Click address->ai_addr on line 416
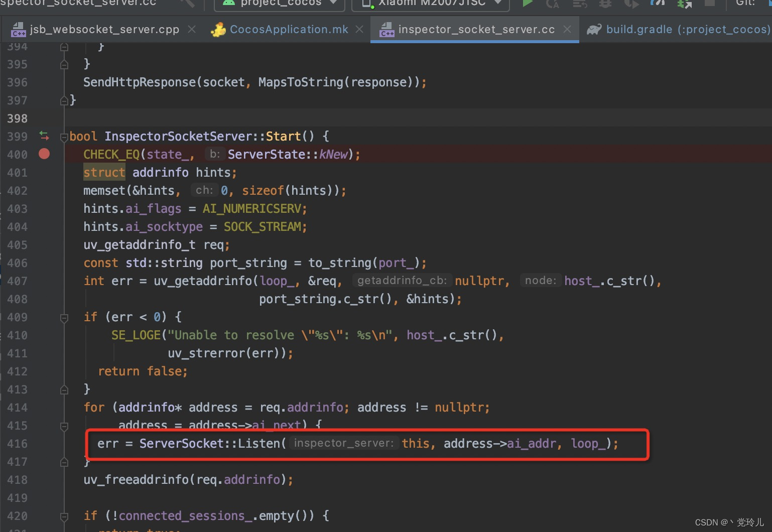Screen dimensions: 772x532 pos(500,444)
